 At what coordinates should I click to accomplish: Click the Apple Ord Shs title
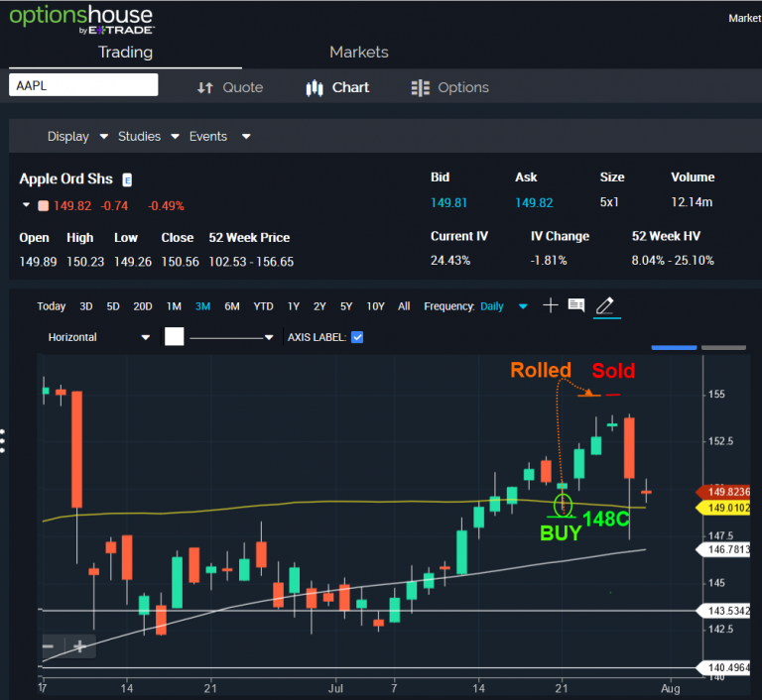[x=66, y=178]
